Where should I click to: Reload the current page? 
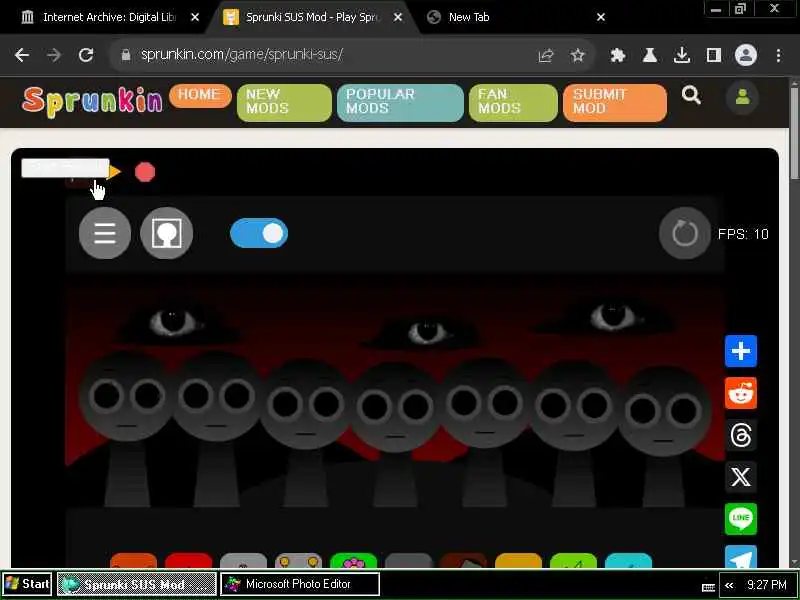point(86,55)
